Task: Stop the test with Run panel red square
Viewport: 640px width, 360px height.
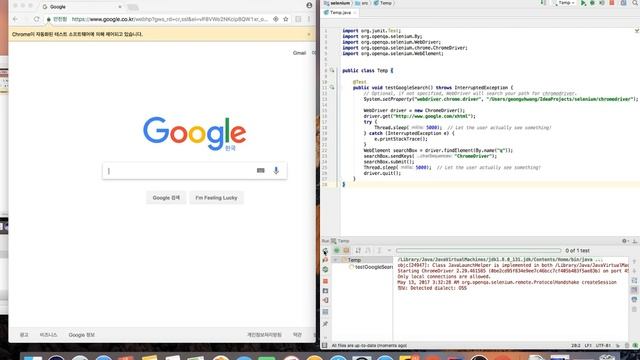Action: coord(325,281)
